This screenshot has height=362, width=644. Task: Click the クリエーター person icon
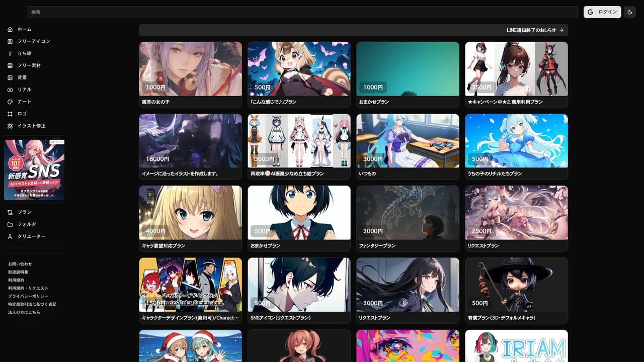coord(10,236)
